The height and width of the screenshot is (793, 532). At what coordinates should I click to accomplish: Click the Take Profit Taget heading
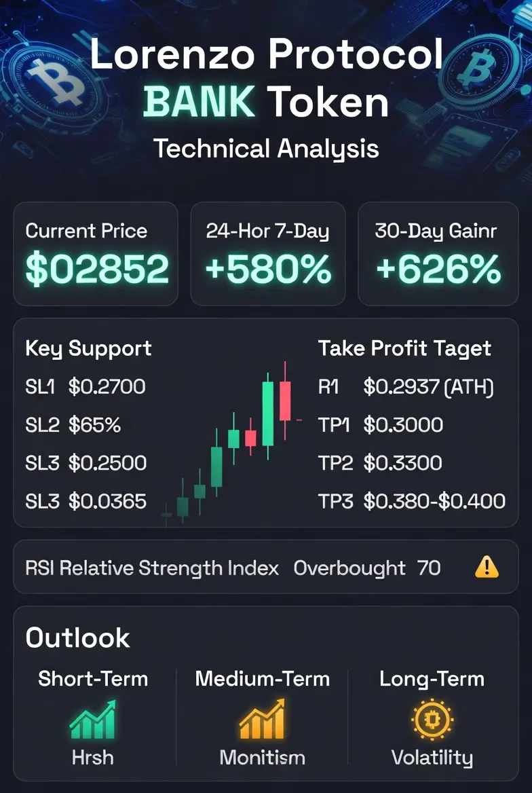coord(404,348)
